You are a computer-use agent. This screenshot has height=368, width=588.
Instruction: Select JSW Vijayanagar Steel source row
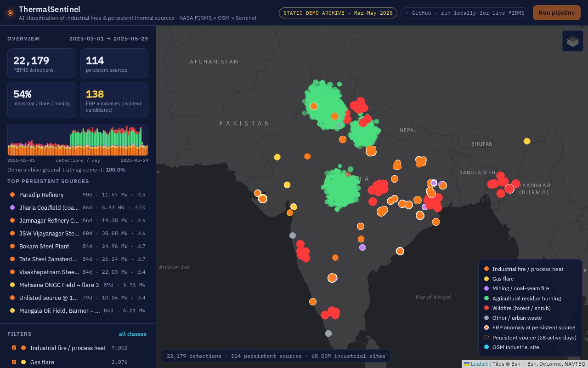pos(78,234)
